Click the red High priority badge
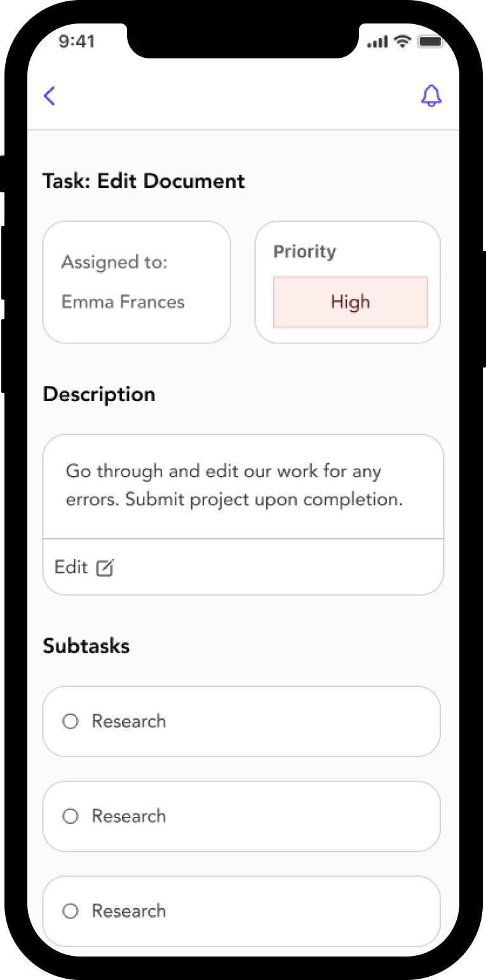486x980 pixels. pyautogui.click(x=350, y=302)
